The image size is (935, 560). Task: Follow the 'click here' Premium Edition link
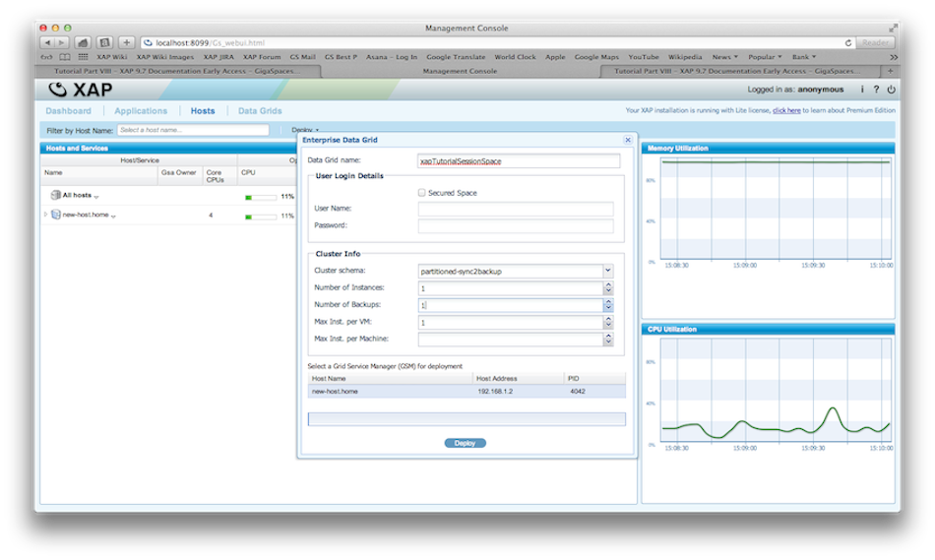[786, 110]
